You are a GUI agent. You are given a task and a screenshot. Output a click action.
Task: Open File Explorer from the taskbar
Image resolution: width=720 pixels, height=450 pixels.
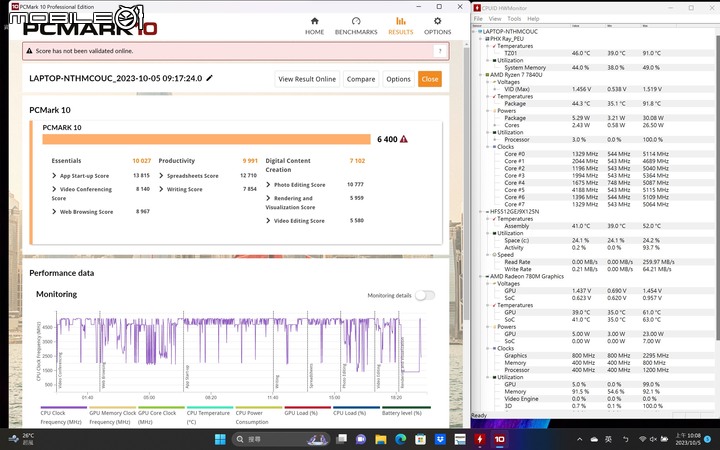[381, 439]
